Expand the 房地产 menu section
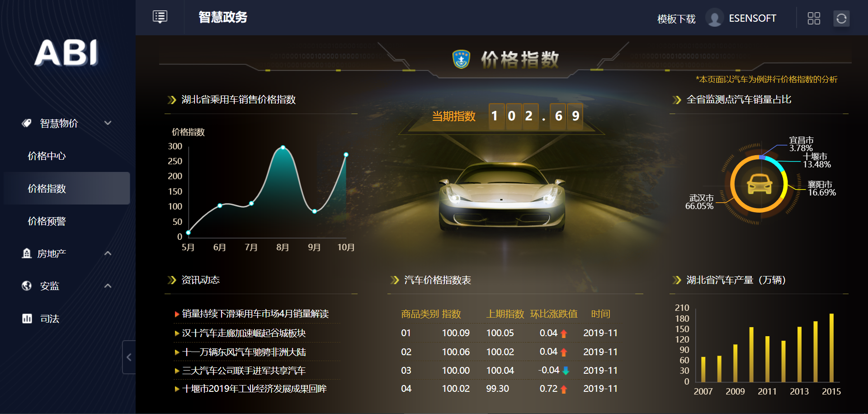 (108, 253)
